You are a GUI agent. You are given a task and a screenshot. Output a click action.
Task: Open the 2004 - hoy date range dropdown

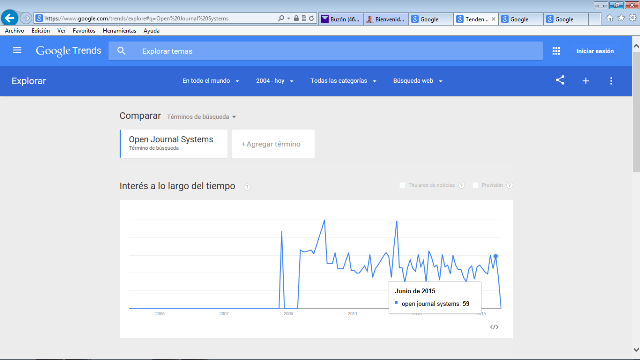[x=274, y=81]
